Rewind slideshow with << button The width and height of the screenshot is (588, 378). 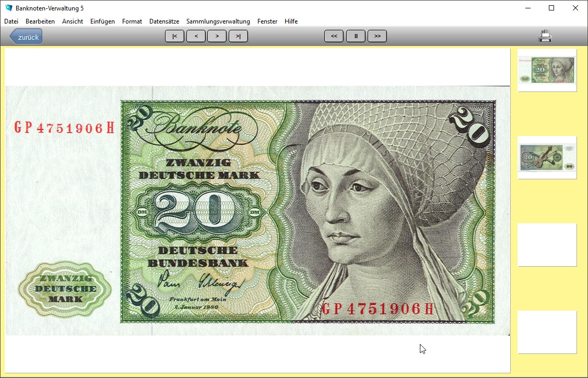click(x=334, y=36)
